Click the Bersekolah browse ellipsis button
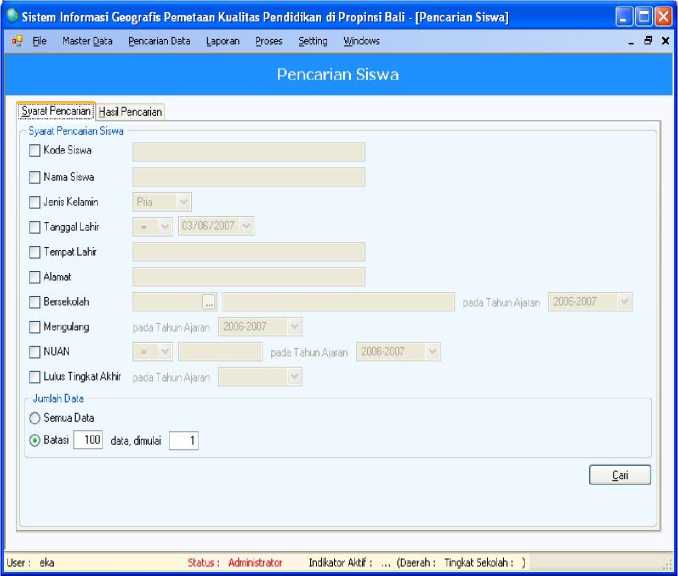This screenshot has height=576, width=678. 209,302
